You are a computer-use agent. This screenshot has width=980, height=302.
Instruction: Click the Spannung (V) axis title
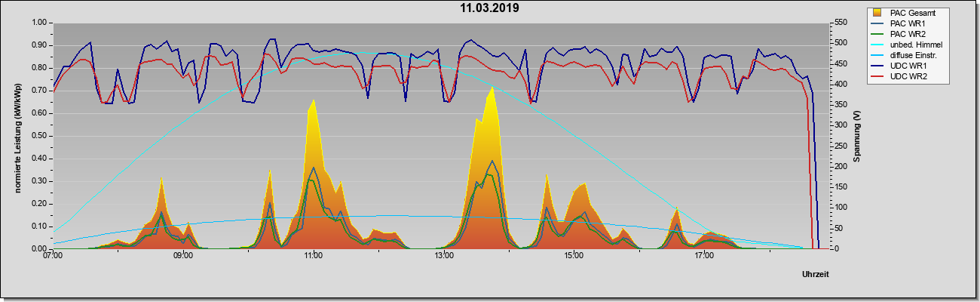(x=857, y=136)
